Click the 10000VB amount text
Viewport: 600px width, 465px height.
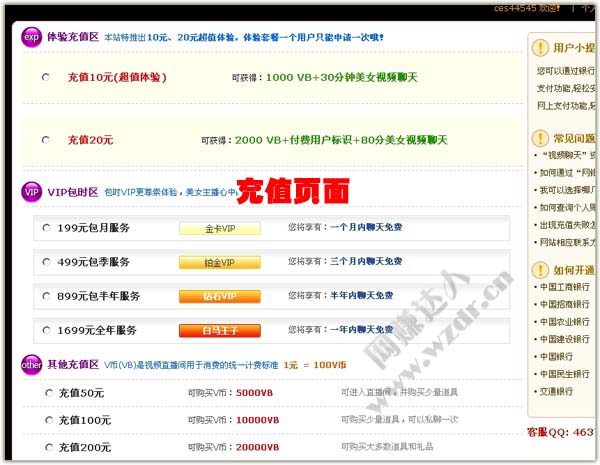(x=258, y=420)
